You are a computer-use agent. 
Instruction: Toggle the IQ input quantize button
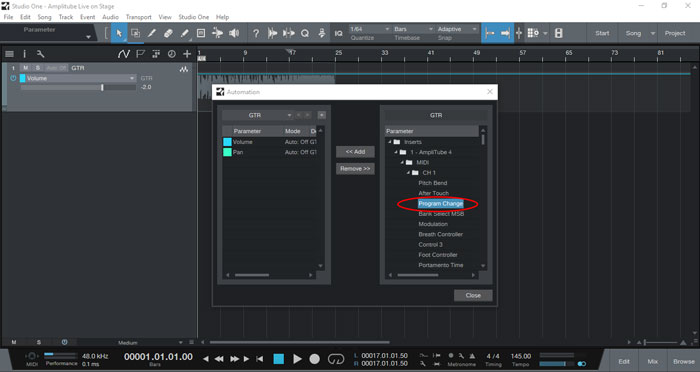[x=338, y=33]
